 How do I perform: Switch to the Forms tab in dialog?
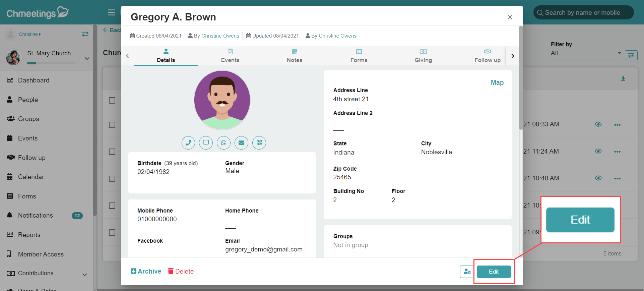coord(359,56)
